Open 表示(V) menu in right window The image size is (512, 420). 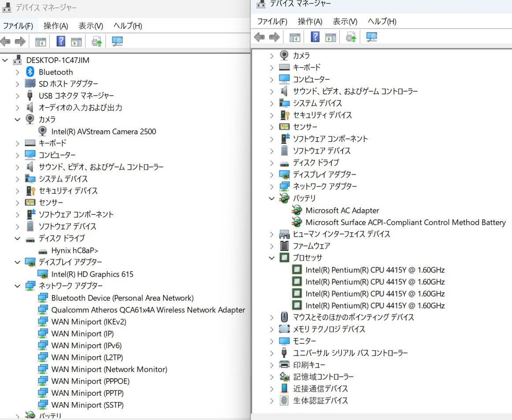(345, 22)
